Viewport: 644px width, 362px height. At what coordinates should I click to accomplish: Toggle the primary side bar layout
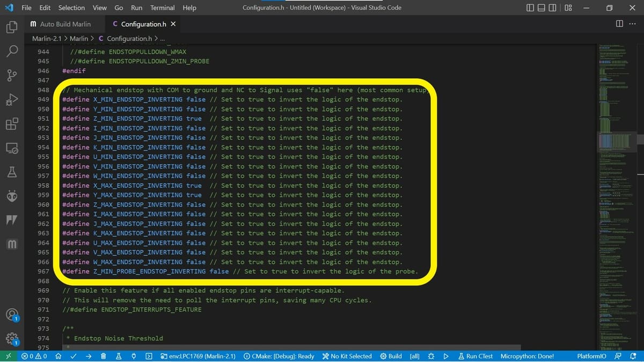click(x=531, y=8)
